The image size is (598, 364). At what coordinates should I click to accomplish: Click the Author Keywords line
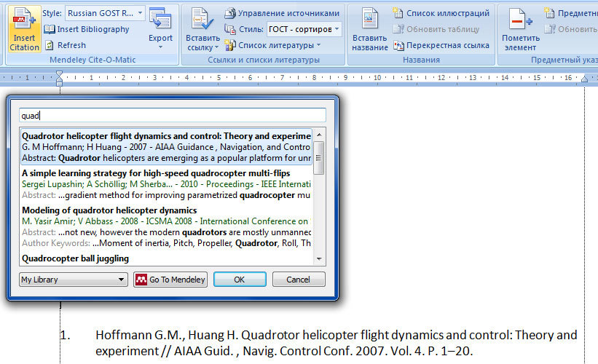pyautogui.click(x=166, y=243)
